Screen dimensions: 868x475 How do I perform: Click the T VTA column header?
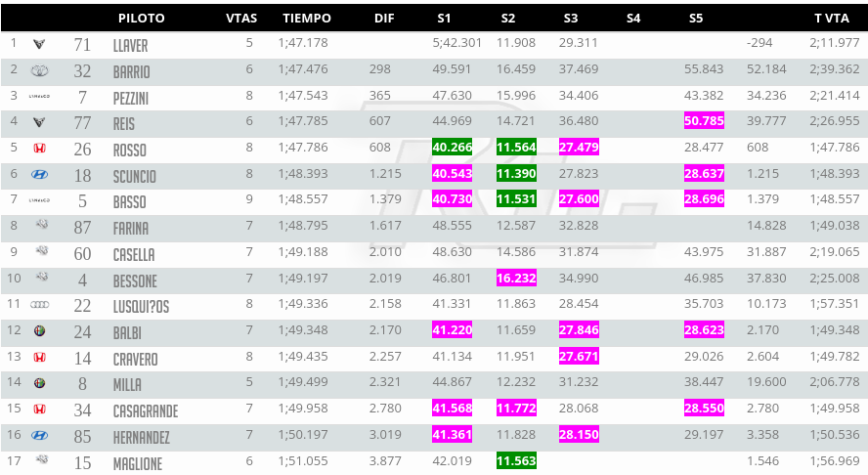pos(834,18)
